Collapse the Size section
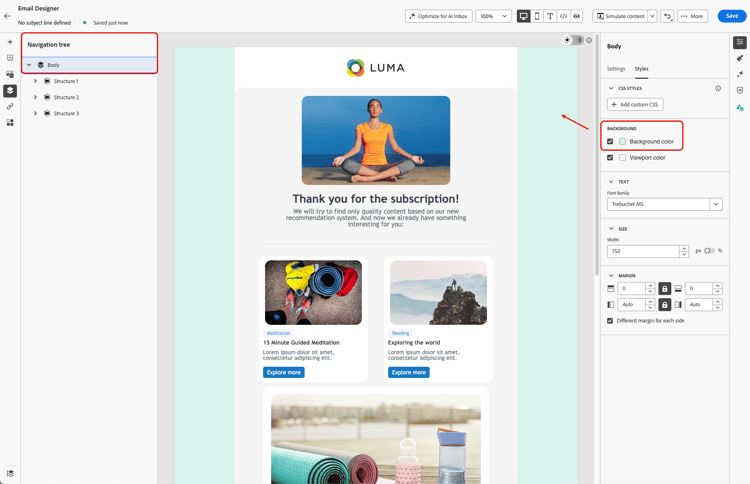Image resolution: width=750 pixels, height=484 pixels. (x=611, y=229)
